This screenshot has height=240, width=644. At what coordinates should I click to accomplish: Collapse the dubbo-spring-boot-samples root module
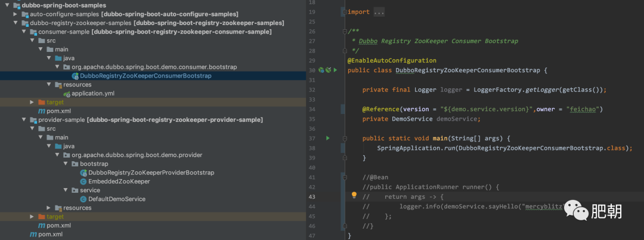(x=7, y=5)
